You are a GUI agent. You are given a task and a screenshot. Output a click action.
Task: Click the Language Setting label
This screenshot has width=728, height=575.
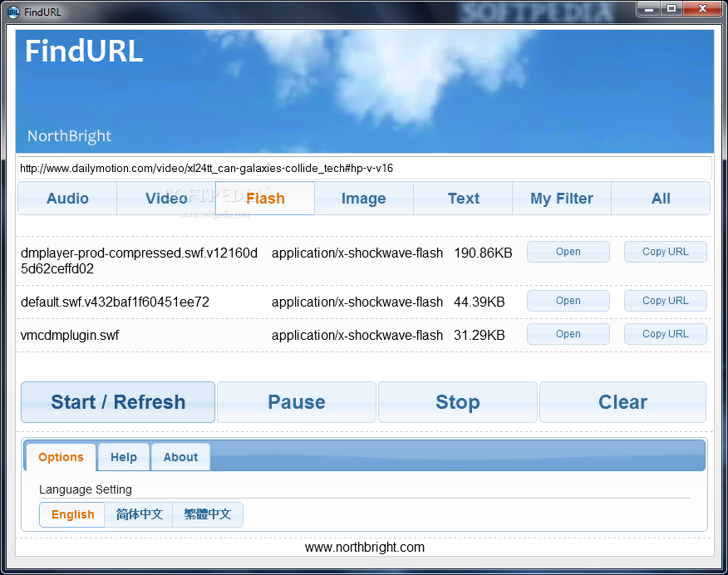click(86, 489)
